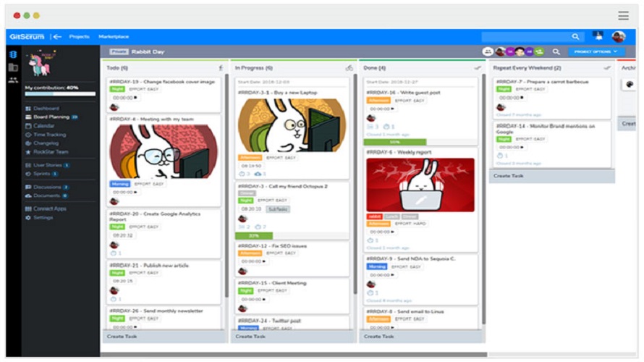Screen dimensions: 644x362
Task: Click the search magnifier in the blue top bar
Action: pos(576,37)
